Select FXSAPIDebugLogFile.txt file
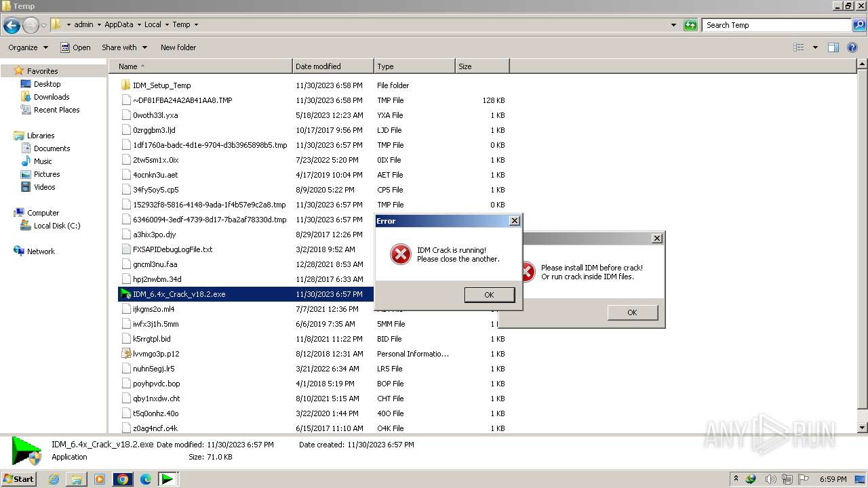The image size is (868, 488). [172, 249]
